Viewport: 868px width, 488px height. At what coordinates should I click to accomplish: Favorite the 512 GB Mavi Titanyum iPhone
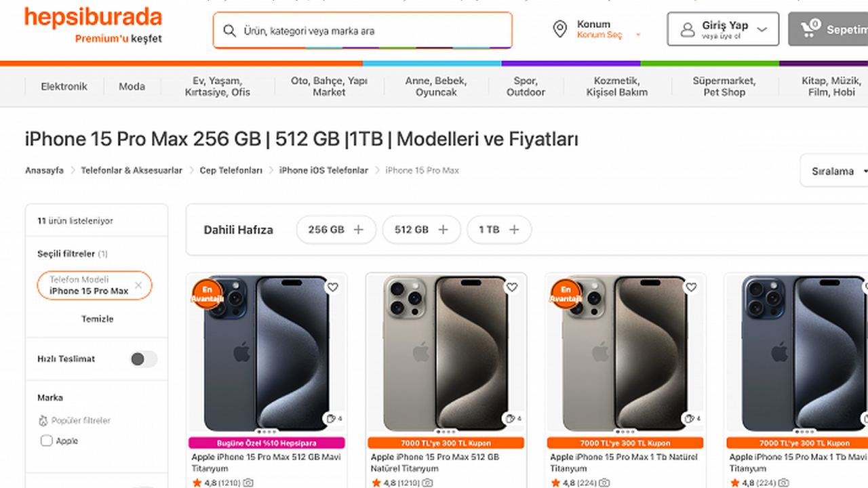[x=332, y=287]
